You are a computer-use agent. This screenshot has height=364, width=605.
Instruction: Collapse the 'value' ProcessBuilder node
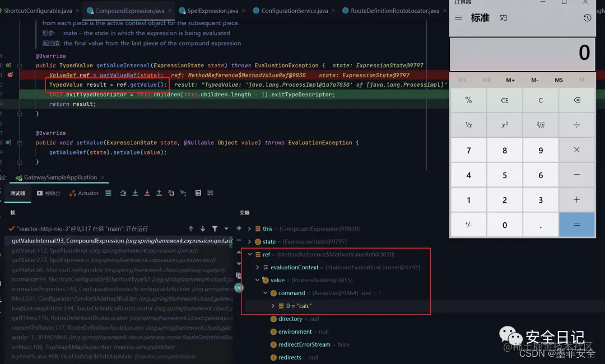(257, 280)
